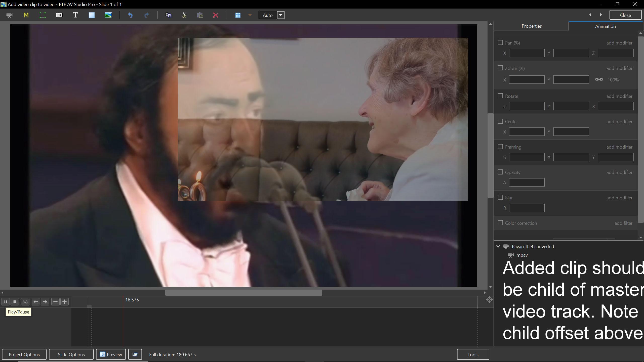This screenshot has height=362, width=644.
Task: Click the fullscreen preview icon button
Action: tap(135, 354)
